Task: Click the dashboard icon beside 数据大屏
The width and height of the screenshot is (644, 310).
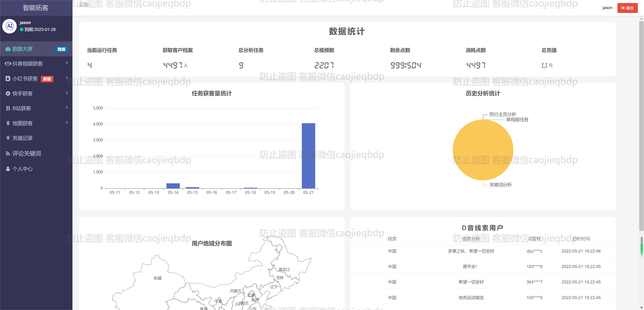Action: tap(8, 49)
